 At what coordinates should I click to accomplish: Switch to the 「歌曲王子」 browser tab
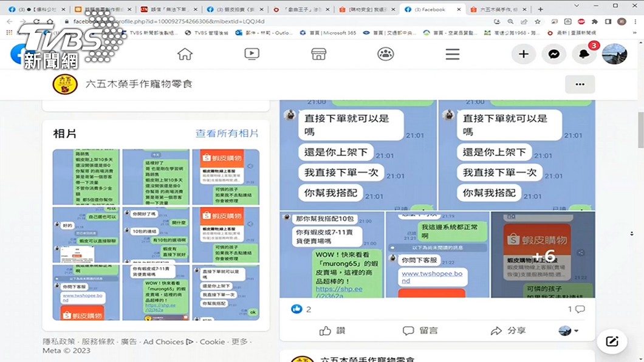(x=301, y=9)
